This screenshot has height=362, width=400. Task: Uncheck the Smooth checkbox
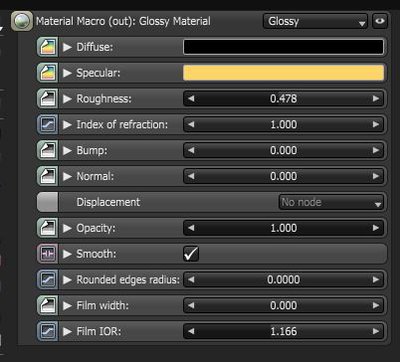(191, 254)
